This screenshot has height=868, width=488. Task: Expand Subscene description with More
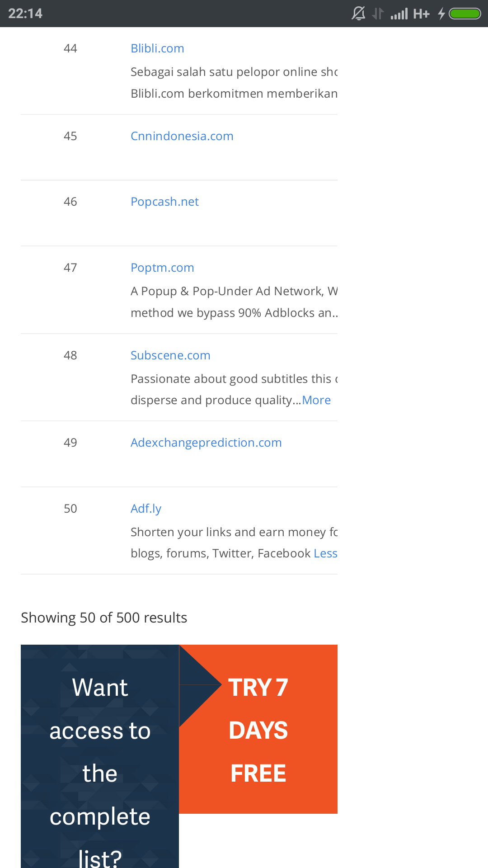pyautogui.click(x=316, y=400)
